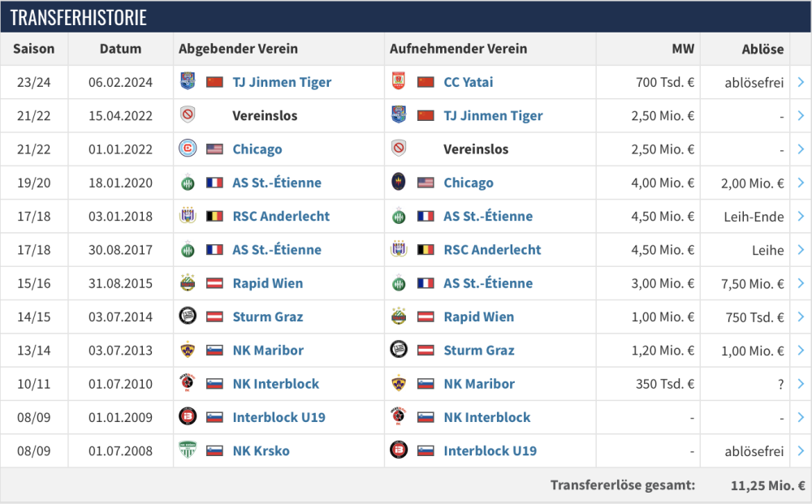Click Sturm Graz crest in 03.07.2014 row
Viewport: 812px width, 504px height.
pos(188,317)
